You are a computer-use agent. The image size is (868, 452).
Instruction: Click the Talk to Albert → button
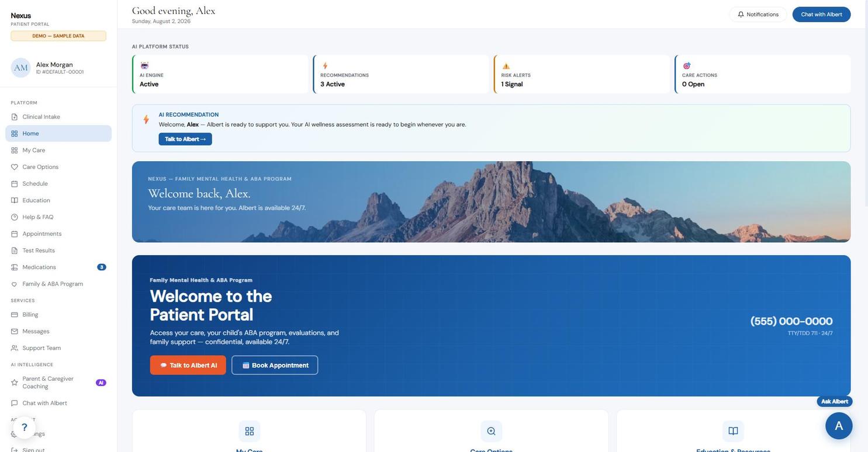185,139
